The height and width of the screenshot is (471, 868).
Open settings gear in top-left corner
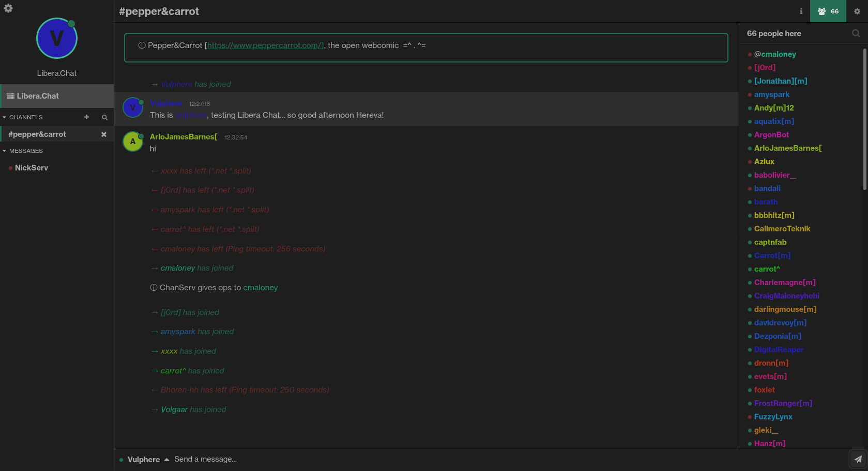click(x=8, y=8)
